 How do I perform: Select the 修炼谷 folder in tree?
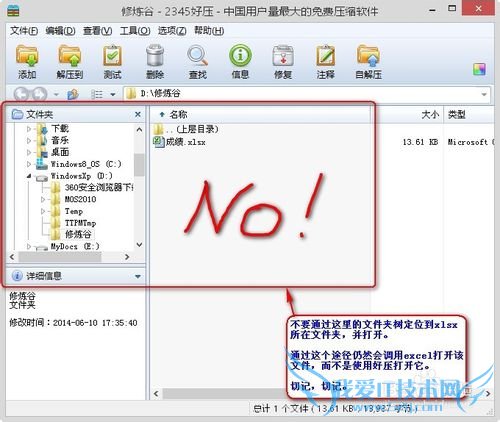[78, 234]
